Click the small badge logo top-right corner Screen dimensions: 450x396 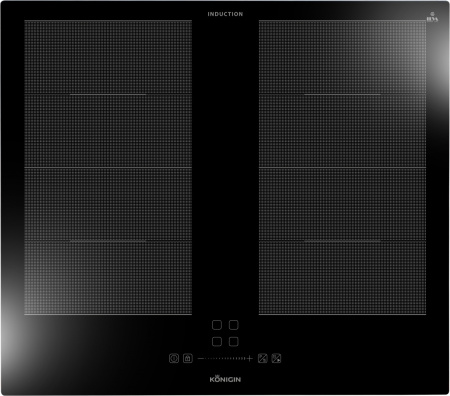(x=432, y=18)
